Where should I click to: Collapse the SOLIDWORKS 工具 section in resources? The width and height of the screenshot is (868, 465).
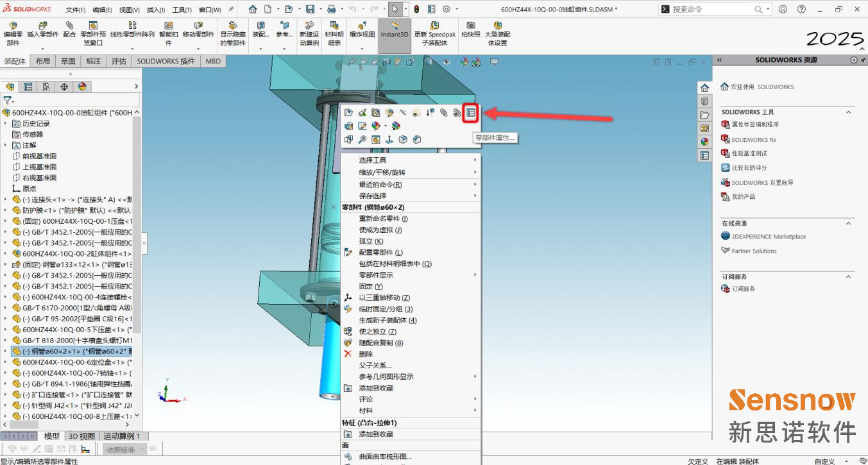(849, 112)
